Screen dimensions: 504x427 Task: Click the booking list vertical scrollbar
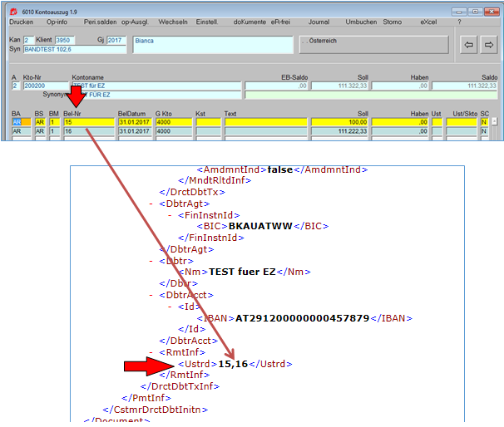[495, 129]
